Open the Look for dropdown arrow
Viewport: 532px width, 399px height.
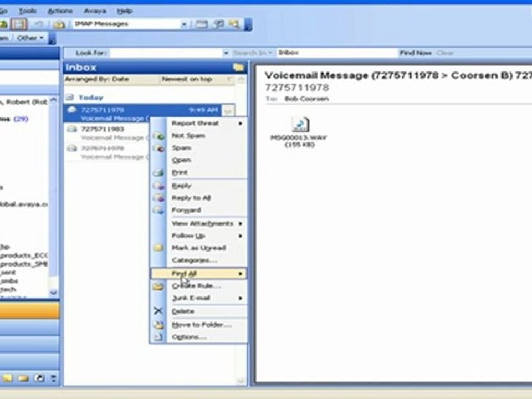tap(226, 53)
